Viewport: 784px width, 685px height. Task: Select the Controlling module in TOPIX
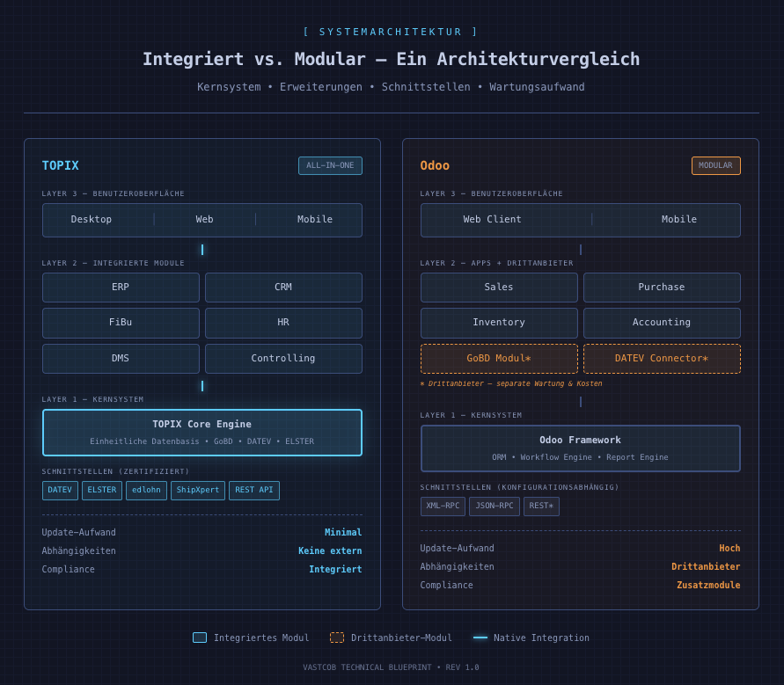point(283,358)
